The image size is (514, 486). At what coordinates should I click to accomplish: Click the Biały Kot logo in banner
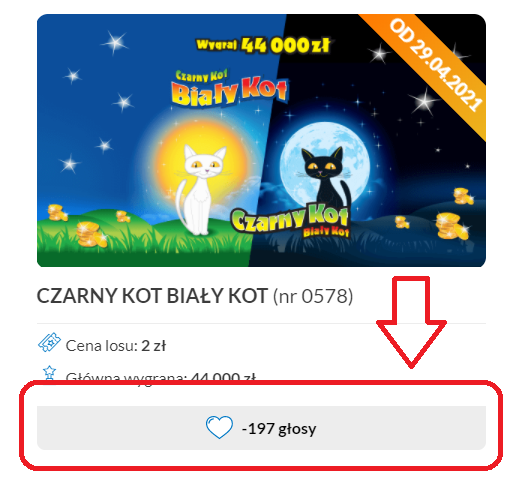(x=229, y=88)
